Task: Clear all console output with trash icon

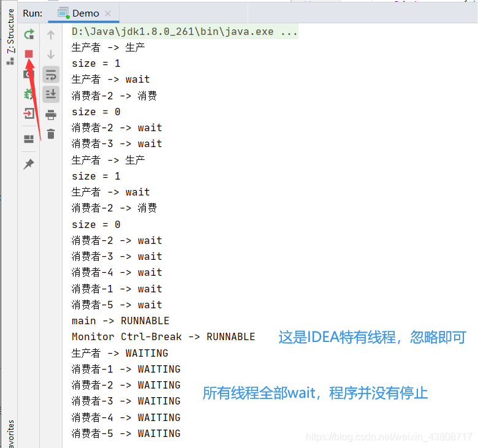Action: coord(51,134)
